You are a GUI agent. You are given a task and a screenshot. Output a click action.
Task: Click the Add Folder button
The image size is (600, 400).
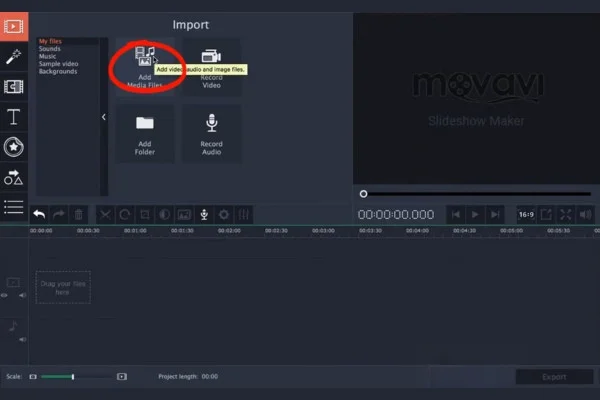coord(145,134)
